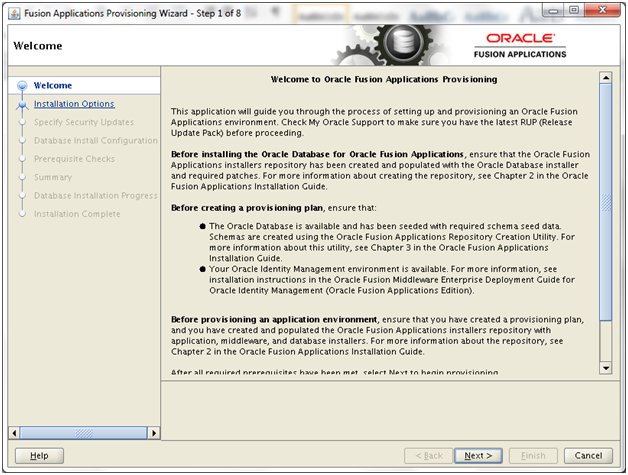The height and width of the screenshot is (475, 628).
Task: Minimize the Provisioning Wizard window
Action: pyautogui.click(x=553, y=11)
